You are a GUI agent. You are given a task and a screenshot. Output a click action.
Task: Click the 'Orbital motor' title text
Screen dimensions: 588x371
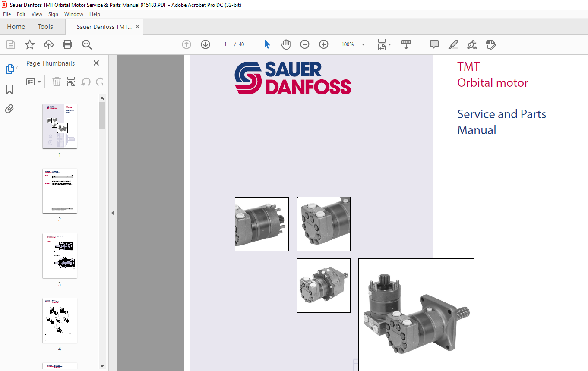(x=493, y=82)
